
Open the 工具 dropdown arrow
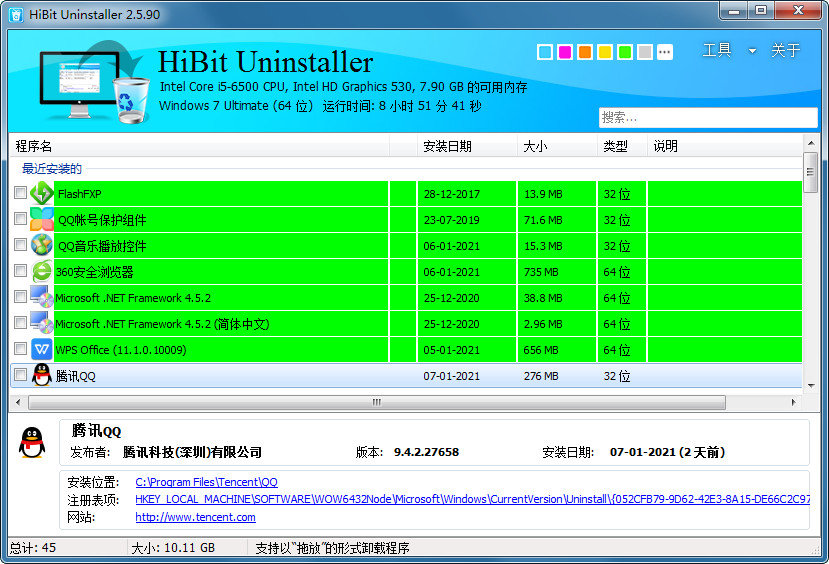coord(752,51)
